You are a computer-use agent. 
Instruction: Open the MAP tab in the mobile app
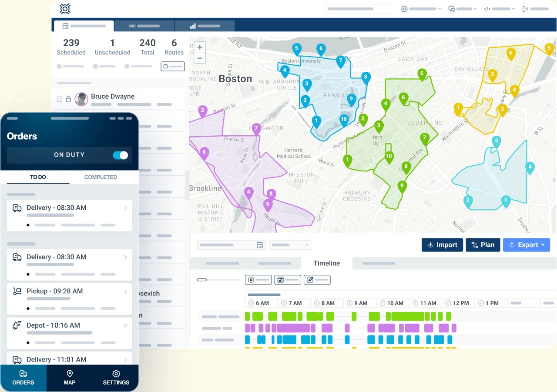[x=70, y=378]
